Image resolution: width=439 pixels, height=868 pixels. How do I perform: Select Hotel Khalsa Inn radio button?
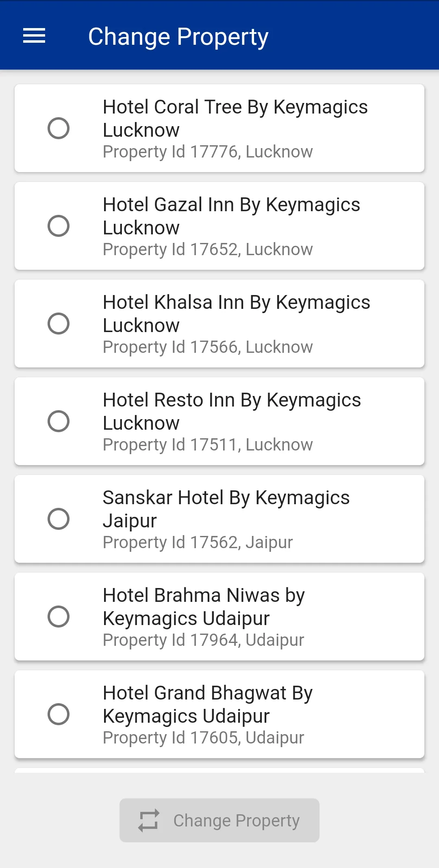59,324
